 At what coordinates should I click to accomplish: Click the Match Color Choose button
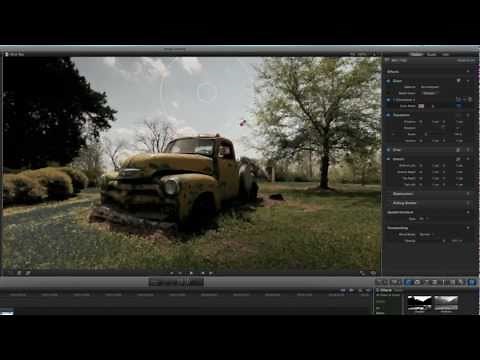click(429, 93)
